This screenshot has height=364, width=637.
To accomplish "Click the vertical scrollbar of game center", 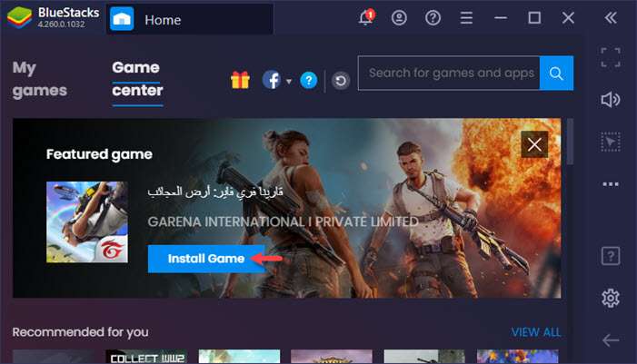I will click(x=570, y=142).
